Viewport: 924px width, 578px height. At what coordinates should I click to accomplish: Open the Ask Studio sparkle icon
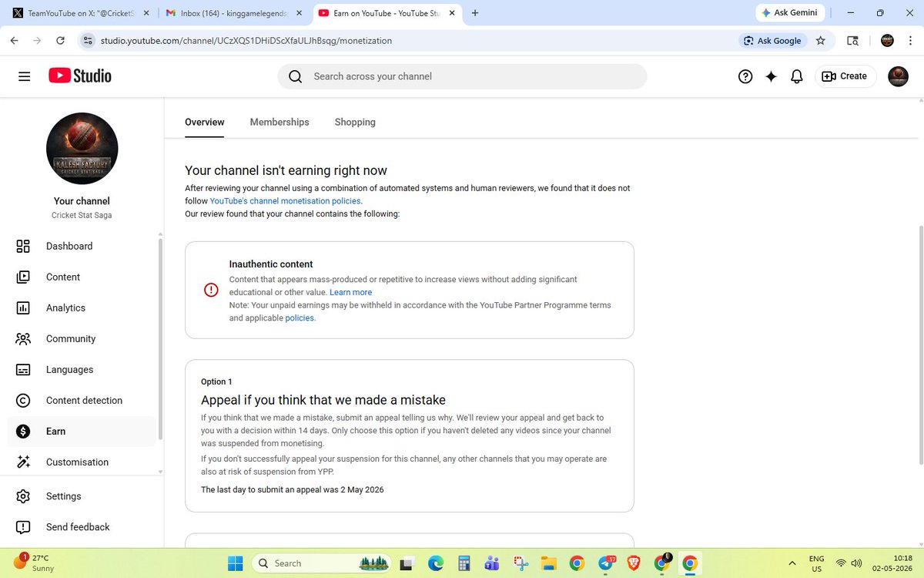pos(771,76)
